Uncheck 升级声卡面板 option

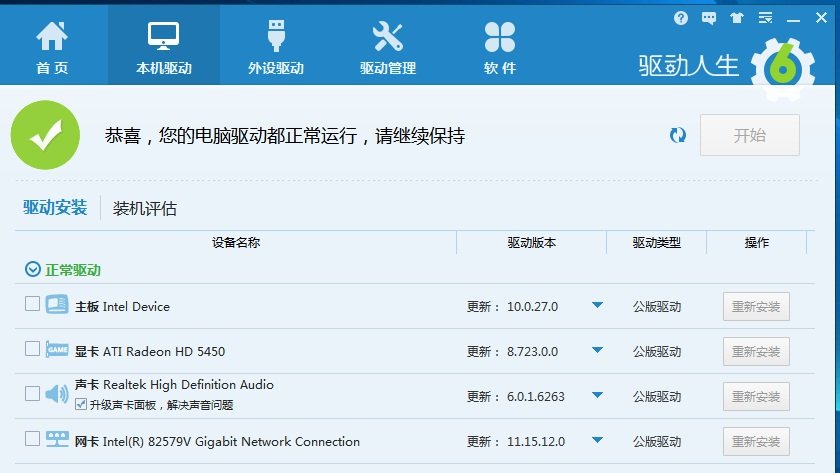click(81, 404)
